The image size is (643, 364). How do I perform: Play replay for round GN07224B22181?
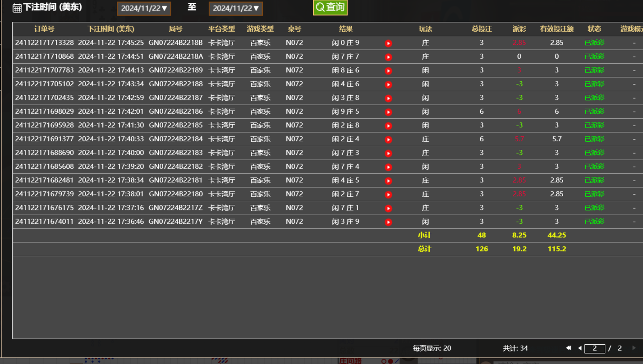(388, 181)
